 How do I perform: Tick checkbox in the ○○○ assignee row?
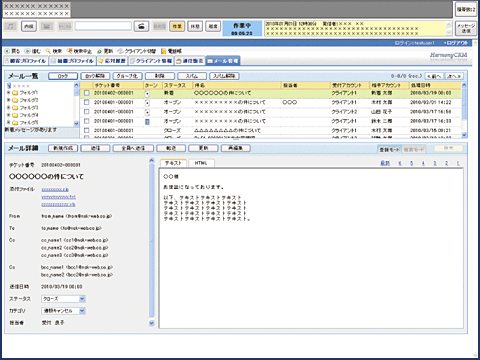[87, 102]
